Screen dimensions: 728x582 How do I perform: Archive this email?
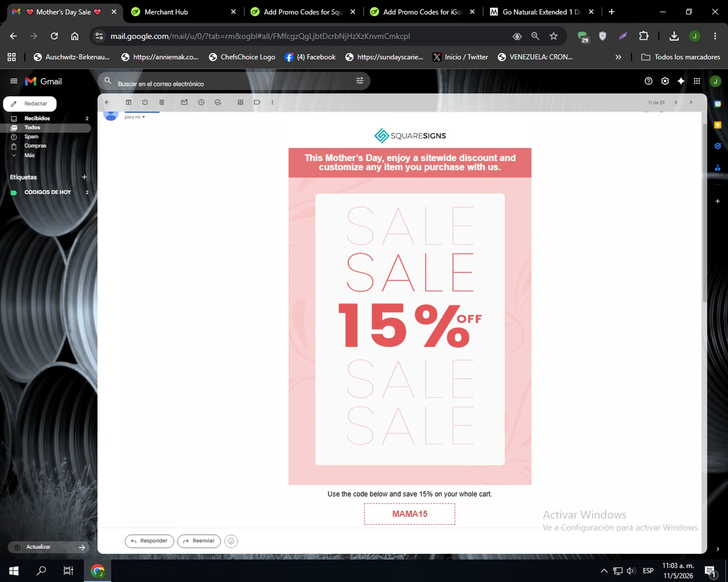coord(129,102)
